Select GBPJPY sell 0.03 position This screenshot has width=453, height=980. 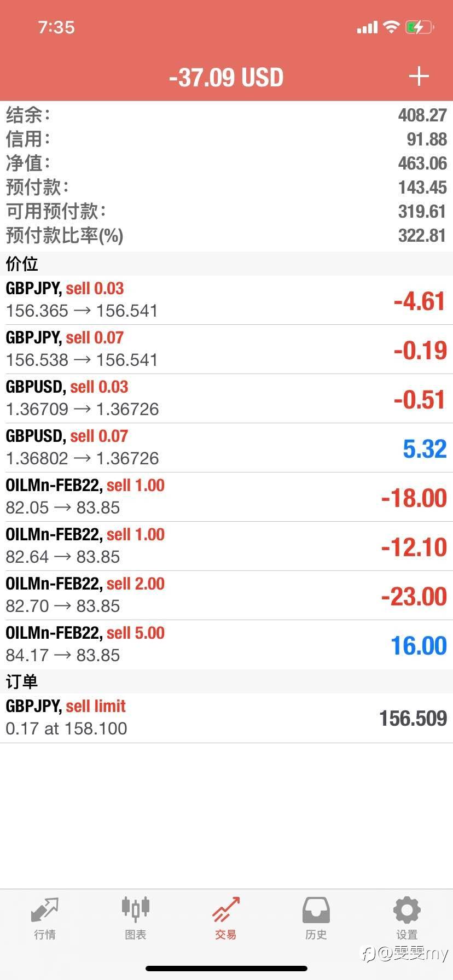coord(226,300)
